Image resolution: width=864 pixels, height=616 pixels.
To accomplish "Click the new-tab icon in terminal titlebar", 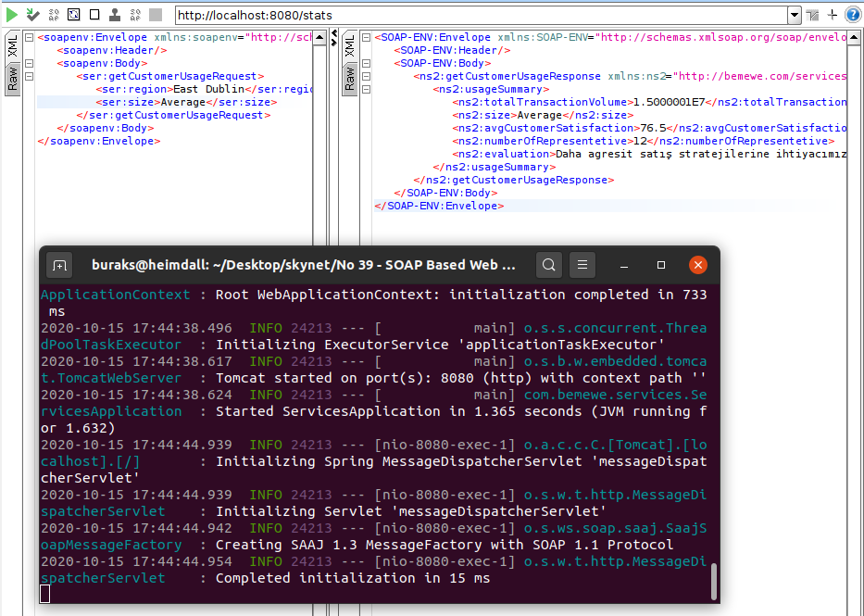I will 59,264.
